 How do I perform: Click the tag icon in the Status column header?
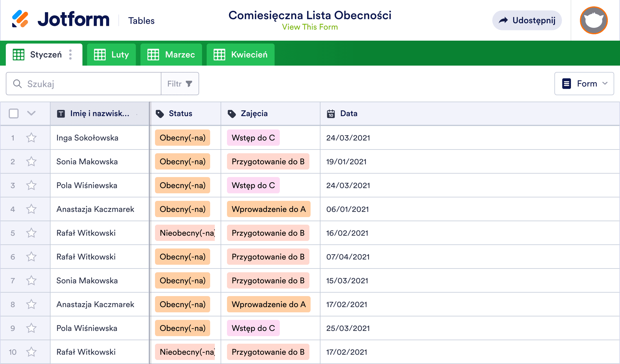(160, 114)
